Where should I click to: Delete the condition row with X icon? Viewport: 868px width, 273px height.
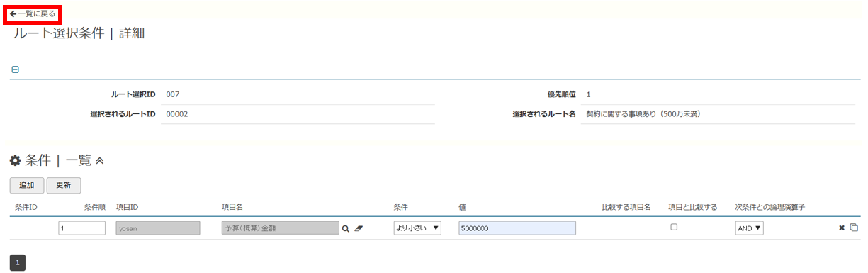coord(842,228)
